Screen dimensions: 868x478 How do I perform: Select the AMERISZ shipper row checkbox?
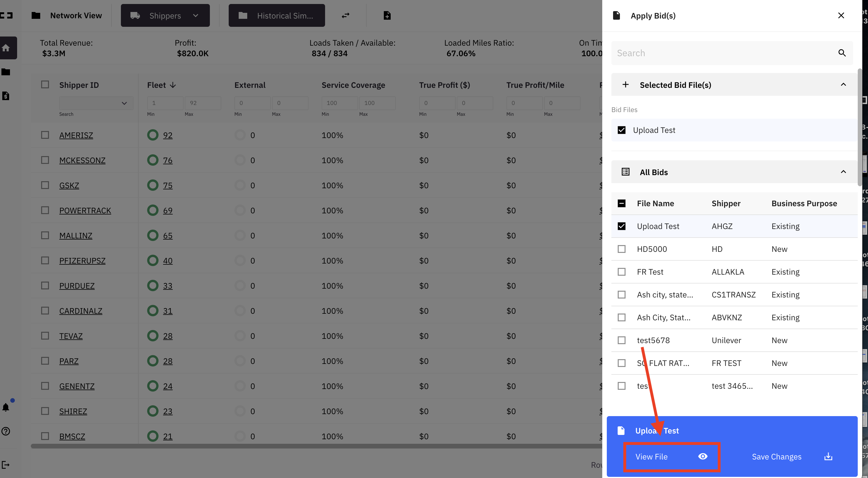[x=45, y=135]
